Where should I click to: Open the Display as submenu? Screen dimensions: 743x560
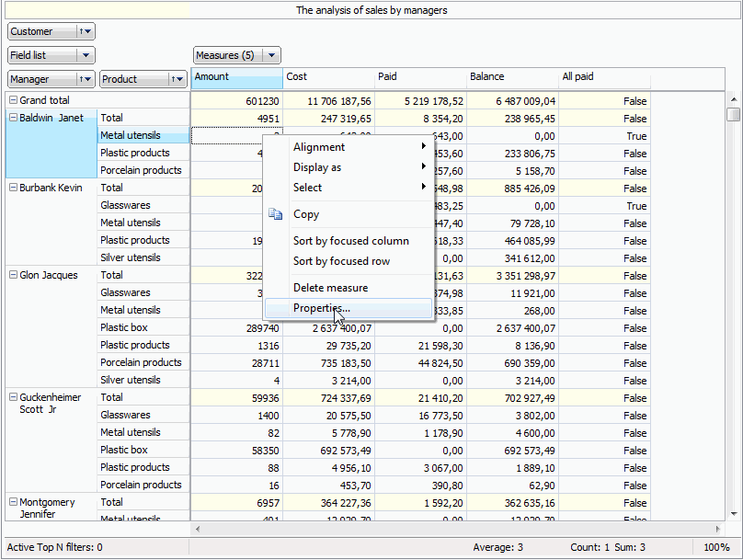[349, 167]
